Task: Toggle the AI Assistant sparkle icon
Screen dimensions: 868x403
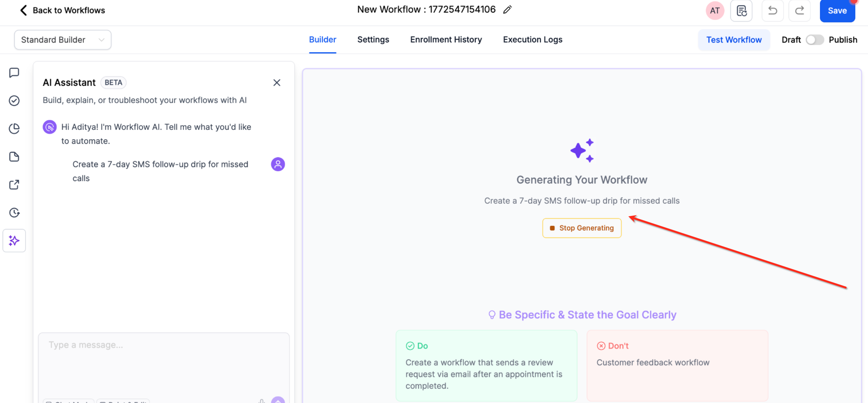Action: click(x=14, y=240)
